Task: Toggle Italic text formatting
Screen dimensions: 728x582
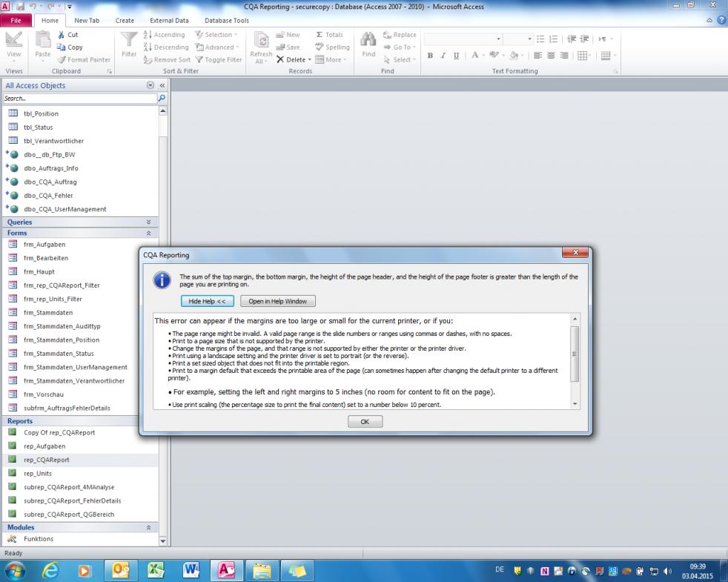Action: (x=443, y=56)
